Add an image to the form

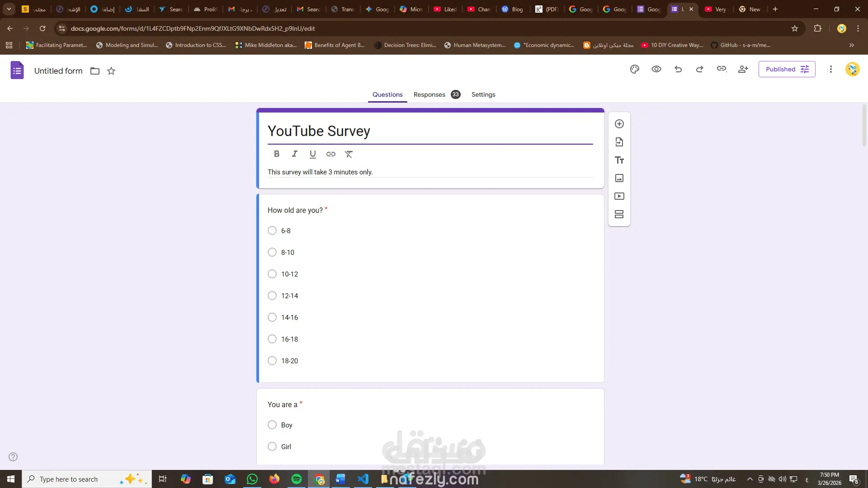point(619,178)
